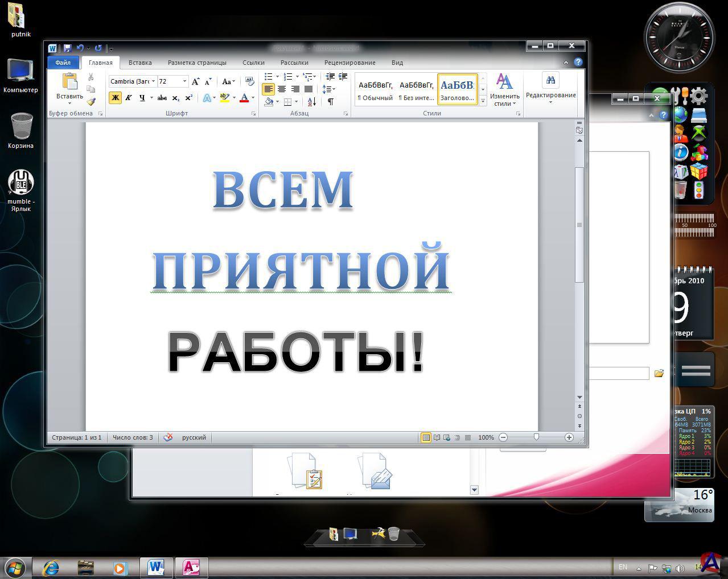Click the Clear Formatting icon
Screen dimensions: 728x579
click(x=249, y=81)
